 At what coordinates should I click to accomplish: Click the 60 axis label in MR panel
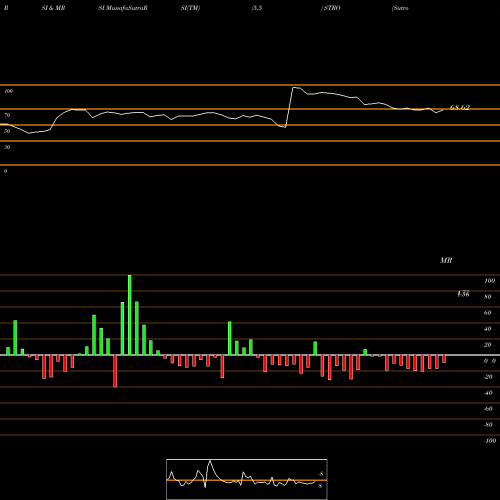(488, 313)
